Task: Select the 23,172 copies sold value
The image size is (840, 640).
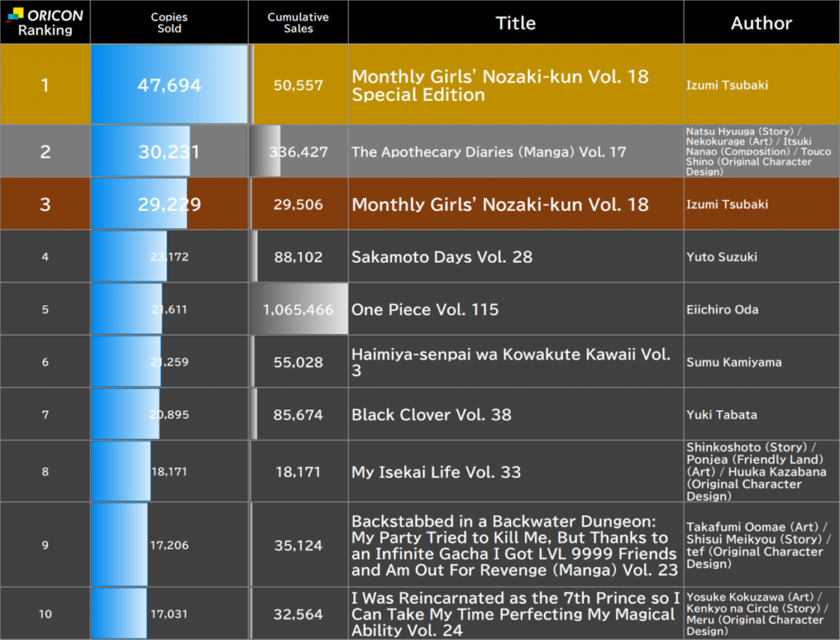Action: [x=169, y=257]
